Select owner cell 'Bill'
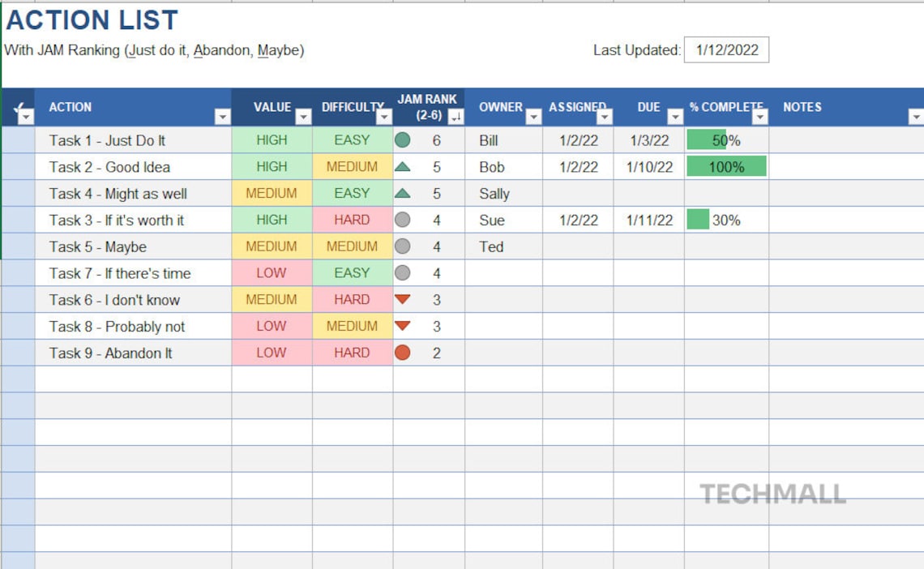924x569 pixels. click(x=503, y=140)
